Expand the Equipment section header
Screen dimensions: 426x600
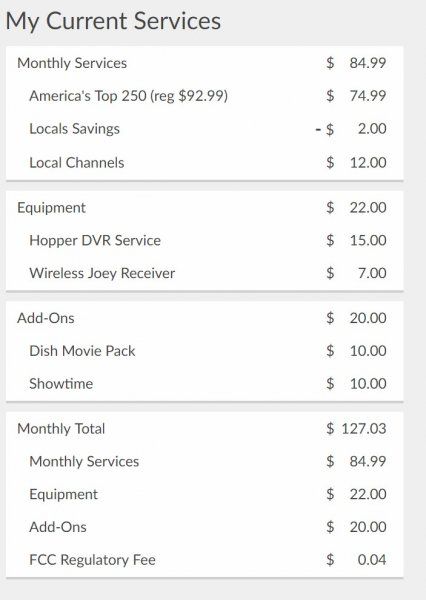click(x=204, y=207)
